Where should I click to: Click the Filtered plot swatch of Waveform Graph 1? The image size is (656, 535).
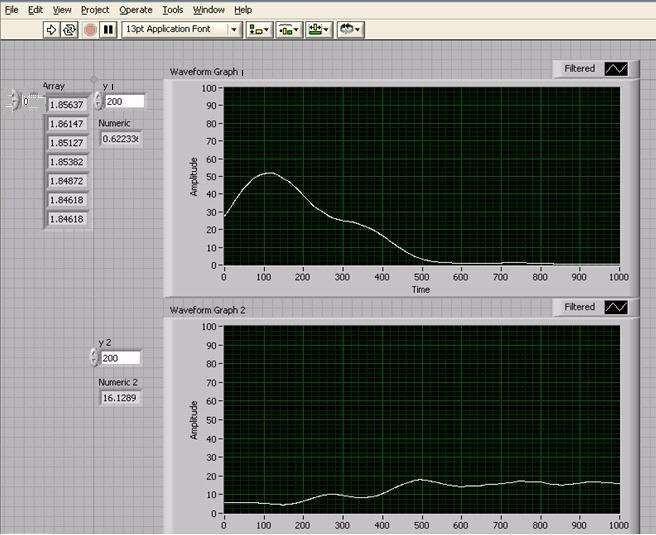pos(616,69)
